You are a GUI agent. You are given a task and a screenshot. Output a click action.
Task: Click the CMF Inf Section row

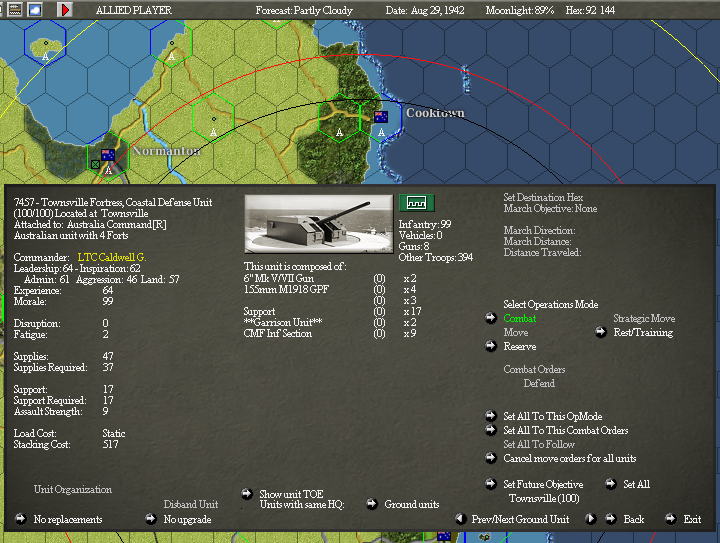[330, 333]
